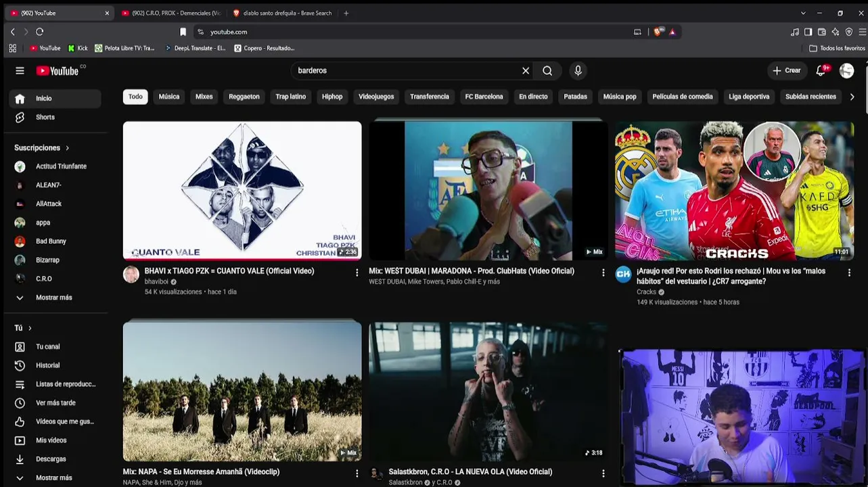This screenshot has height=487, width=868.
Task: Show more filter chips with right arrow
Action: 852,97
